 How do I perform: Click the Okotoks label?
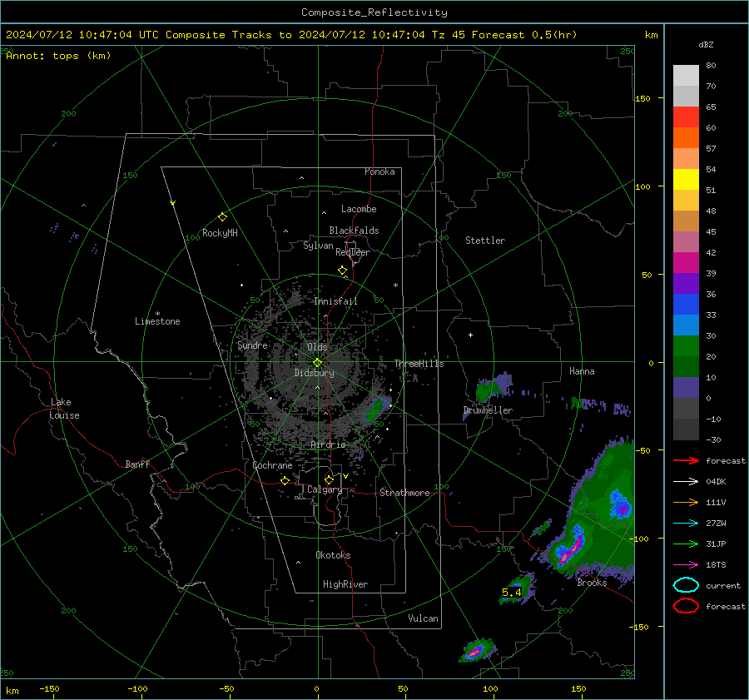(x=333, y=555)
